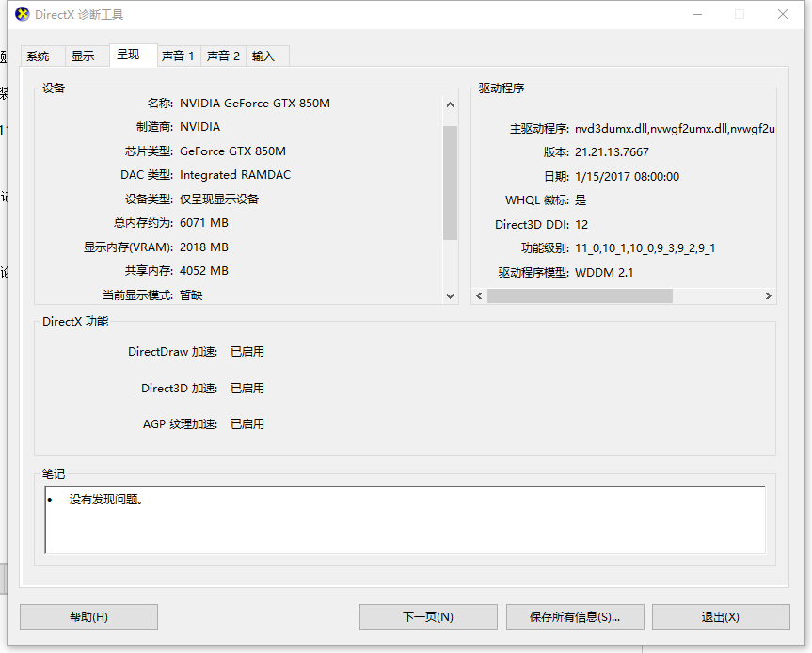Click driver panel scroll left arrow
812x653 pixels.
479,295
